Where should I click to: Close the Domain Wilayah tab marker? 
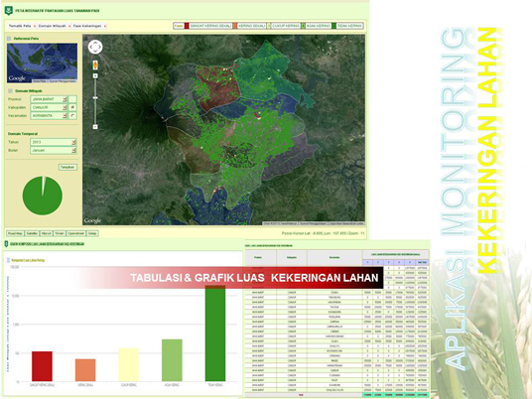(69, 26)
